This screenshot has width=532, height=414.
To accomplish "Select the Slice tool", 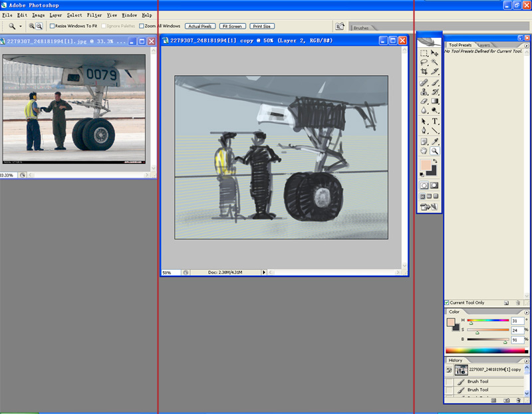I will (x=435, y=72).
